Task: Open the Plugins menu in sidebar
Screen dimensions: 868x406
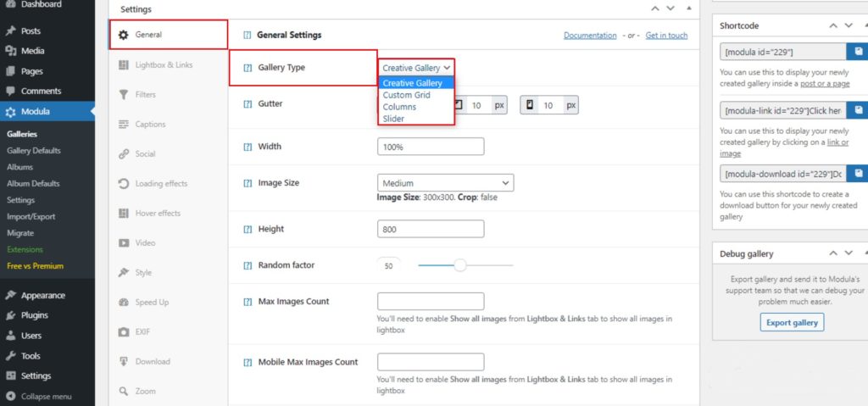Action: click(x=35, y=315)
